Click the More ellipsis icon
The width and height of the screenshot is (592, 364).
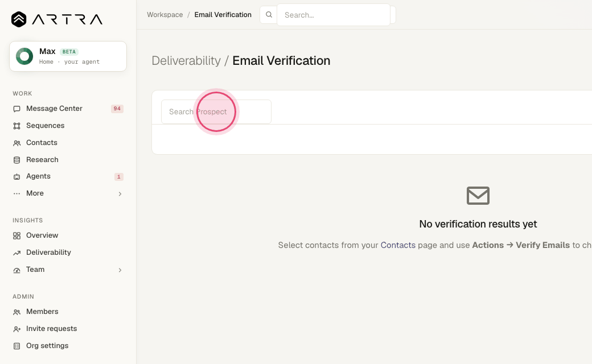[17, 193]
